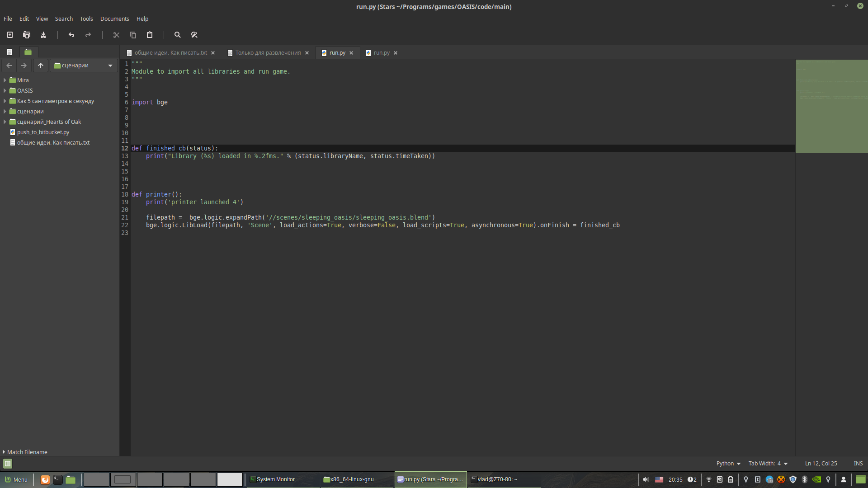Image resolution: width=868 pixels, height=488 pixels.
Task: Open file manager from panel launcher
Action: 71,479
